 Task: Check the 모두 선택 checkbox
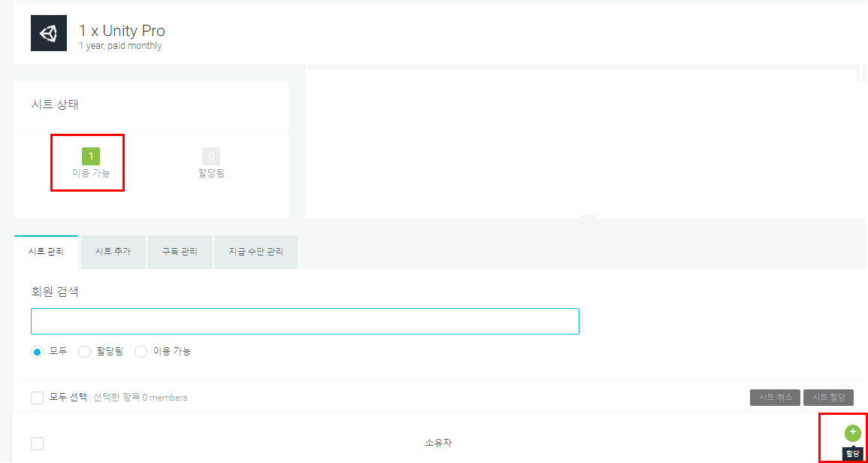[37, 398]
